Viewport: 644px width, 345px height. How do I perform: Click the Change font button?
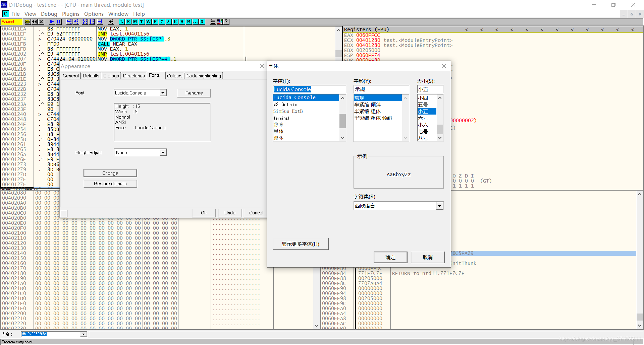tap(110, 173)
